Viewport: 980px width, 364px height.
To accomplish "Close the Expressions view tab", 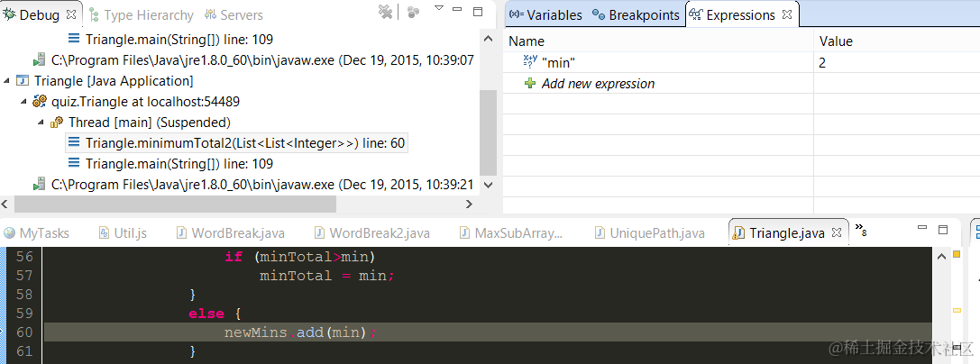I will pos(787,14).
